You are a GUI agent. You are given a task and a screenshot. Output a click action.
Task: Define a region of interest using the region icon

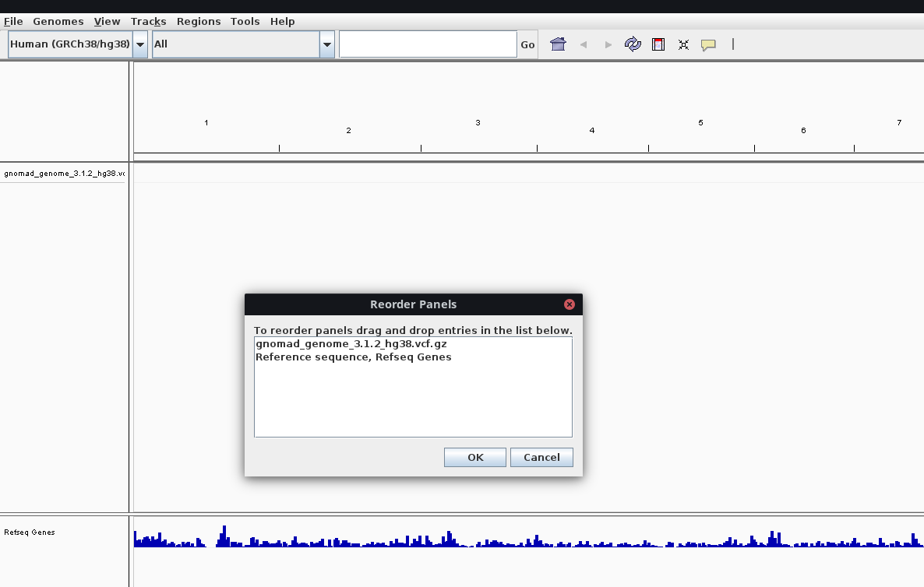[x=658, y=44]
